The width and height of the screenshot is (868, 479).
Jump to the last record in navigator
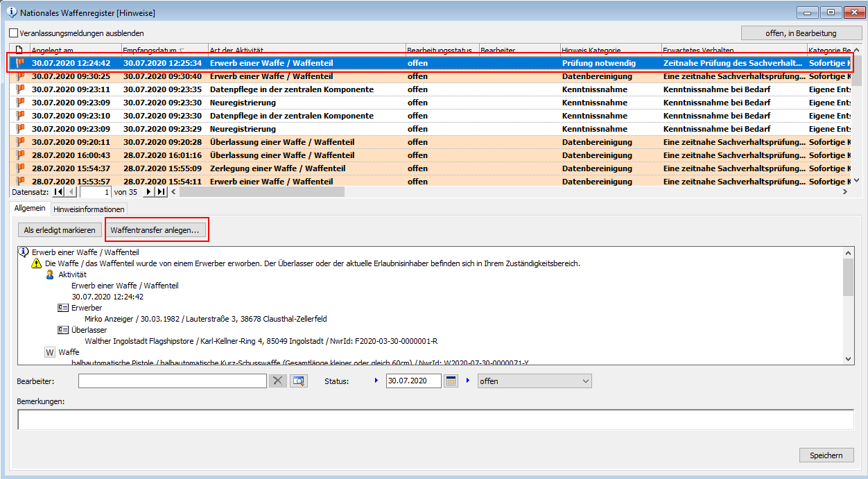(161, 192)
